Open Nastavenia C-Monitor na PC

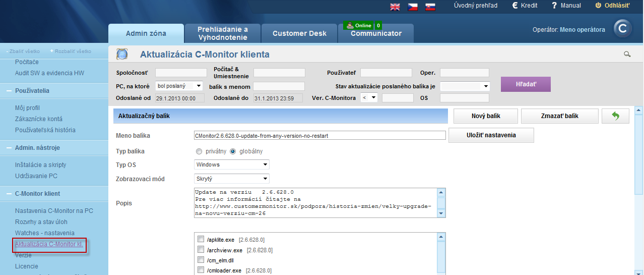[x=54, y=211]
